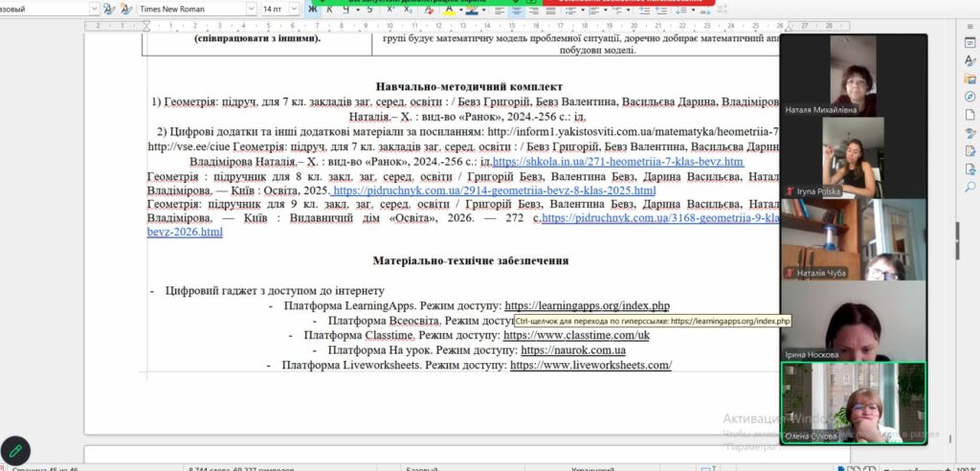Click update selected style icon
Viewport: 980px width, 471px height.
click(109, 10)
